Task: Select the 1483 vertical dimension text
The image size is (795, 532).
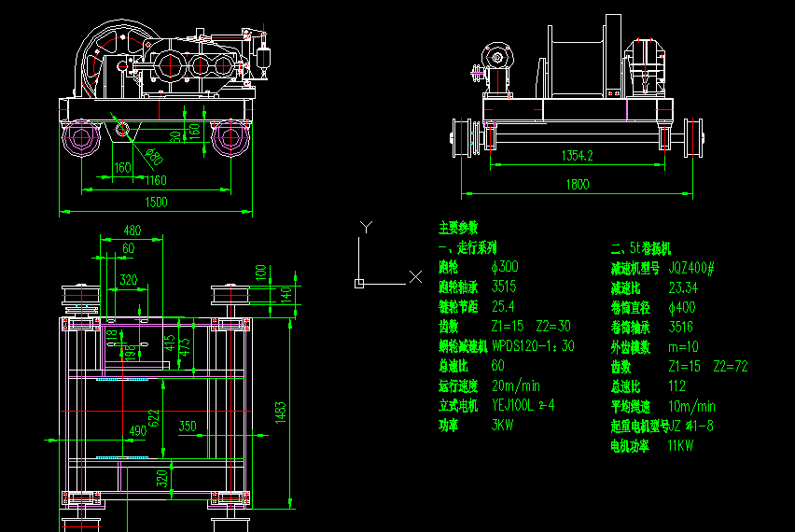Action: click(281, 413)
